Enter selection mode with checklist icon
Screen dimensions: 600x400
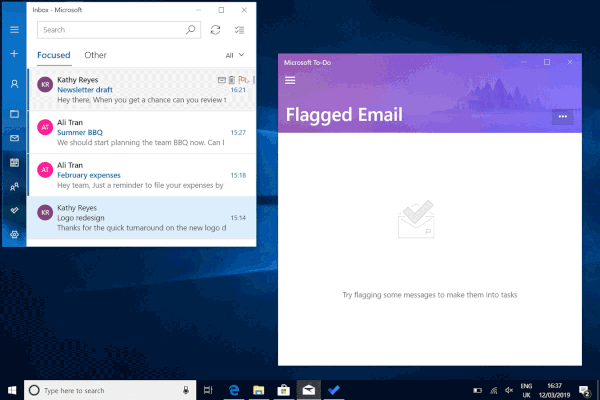[240, 30]
